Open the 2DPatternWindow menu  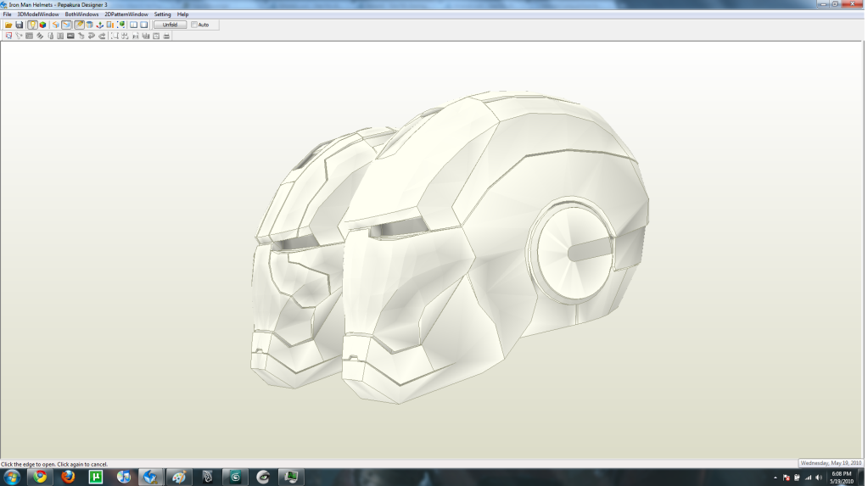tap(126, 14)
